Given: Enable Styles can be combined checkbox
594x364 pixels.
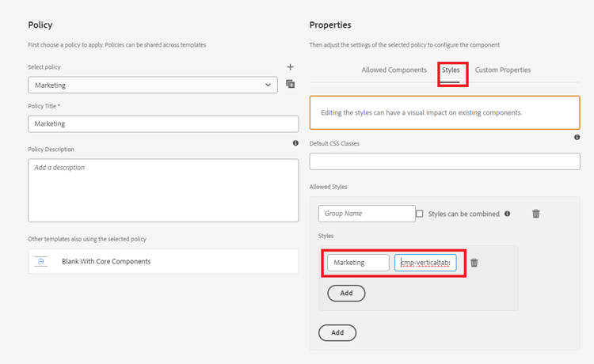Looking at the screenshot, I should [420, 214].
